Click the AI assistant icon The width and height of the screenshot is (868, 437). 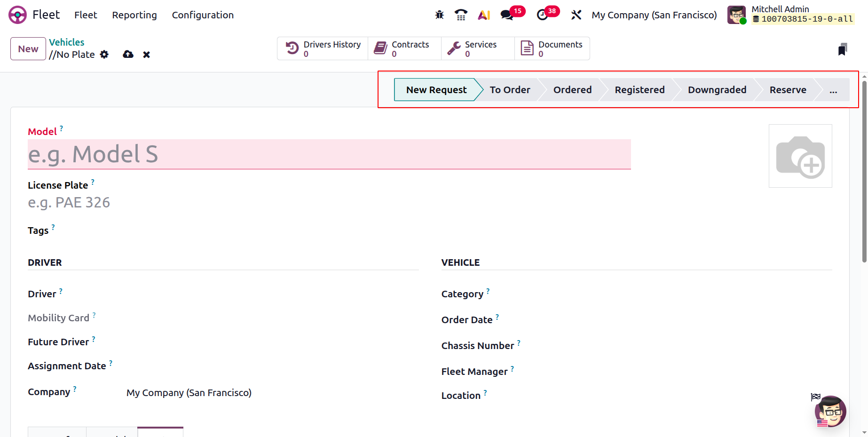[484, 15]
